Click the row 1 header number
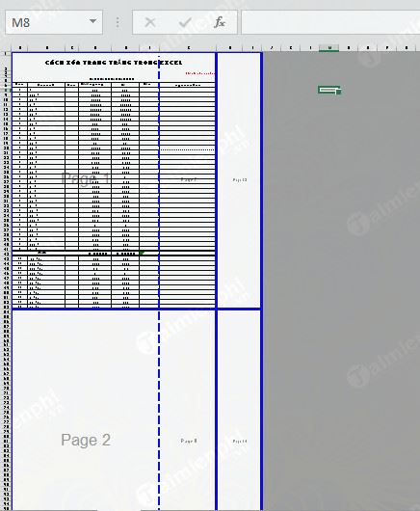 click(6, 54)
